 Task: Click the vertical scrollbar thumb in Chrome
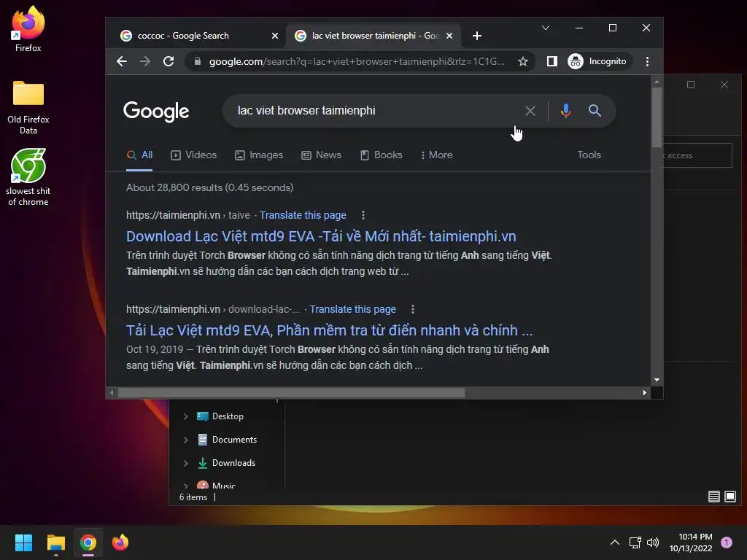pyautogui.click(x=657, y=117)
